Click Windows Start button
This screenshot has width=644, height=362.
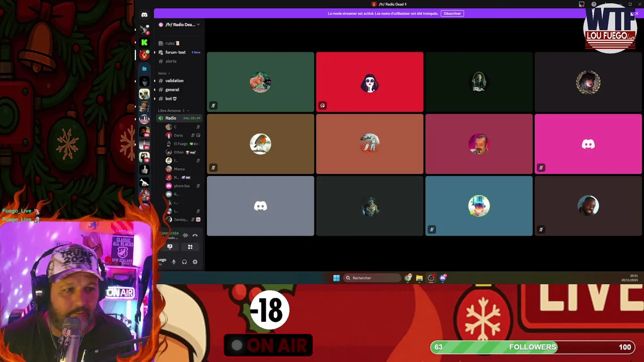[336, 278]
